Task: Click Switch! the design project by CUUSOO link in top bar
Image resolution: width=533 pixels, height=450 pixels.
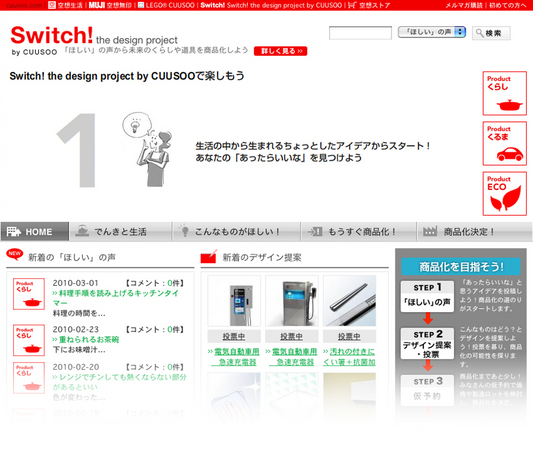Action: [x=271, y=5]
